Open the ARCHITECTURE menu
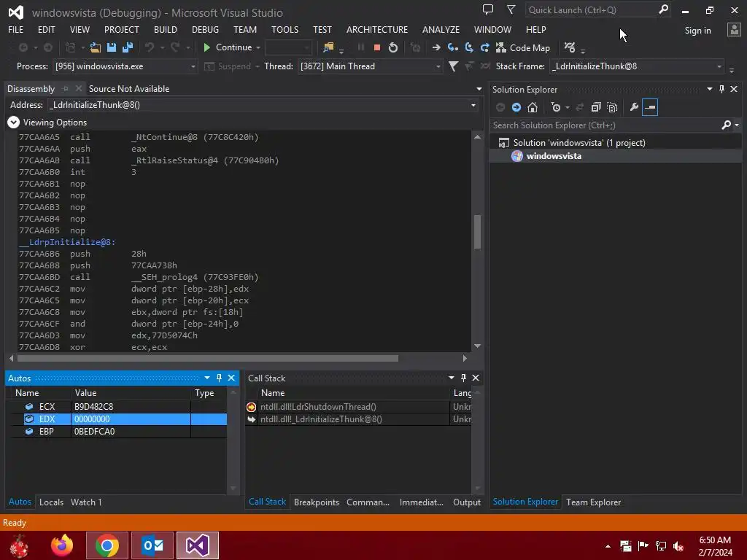 coord(377,29)
